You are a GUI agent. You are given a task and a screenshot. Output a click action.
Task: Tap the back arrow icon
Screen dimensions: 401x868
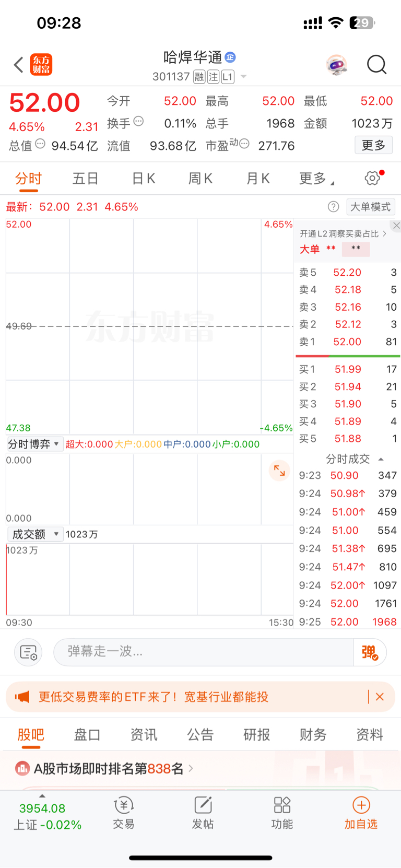click(19, 65)
